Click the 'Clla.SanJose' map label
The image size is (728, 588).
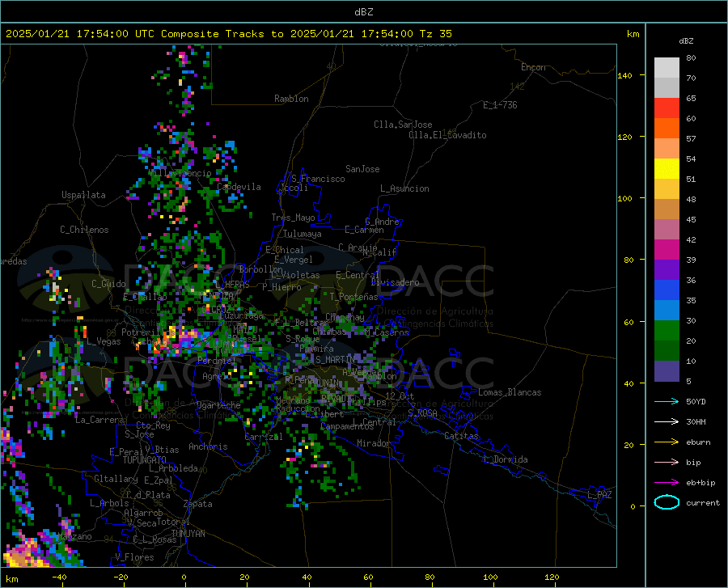point(403,125)
